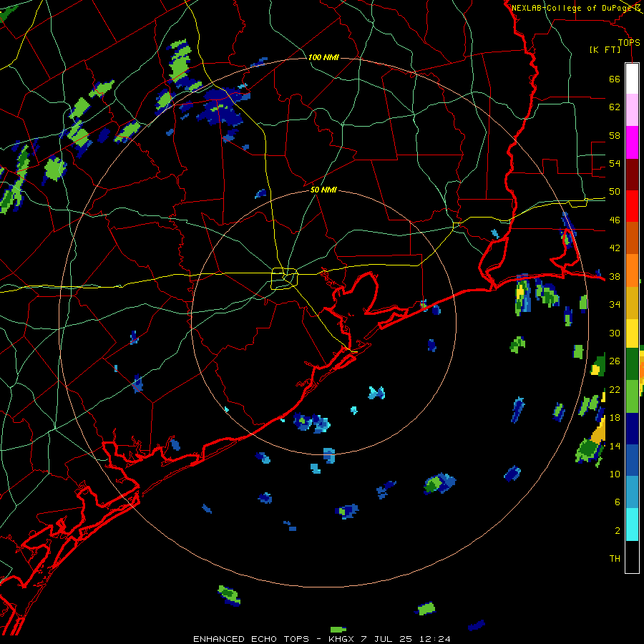
Task: Click the magenta legend swatch
Action: [x=632, y=142]
